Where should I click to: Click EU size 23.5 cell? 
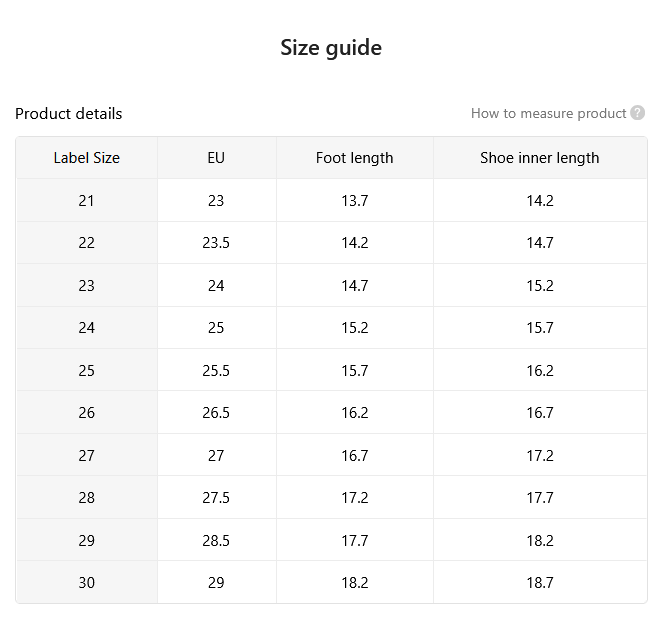(216, 243)
